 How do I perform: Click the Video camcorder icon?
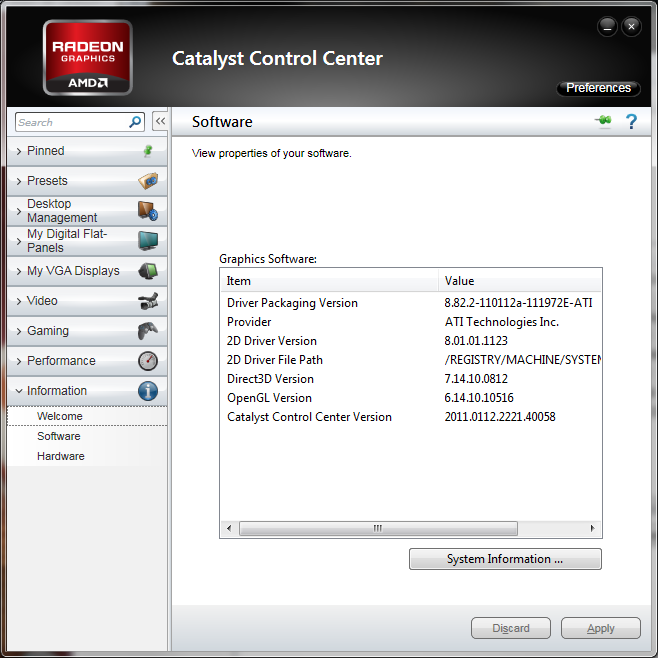[148, 301]
